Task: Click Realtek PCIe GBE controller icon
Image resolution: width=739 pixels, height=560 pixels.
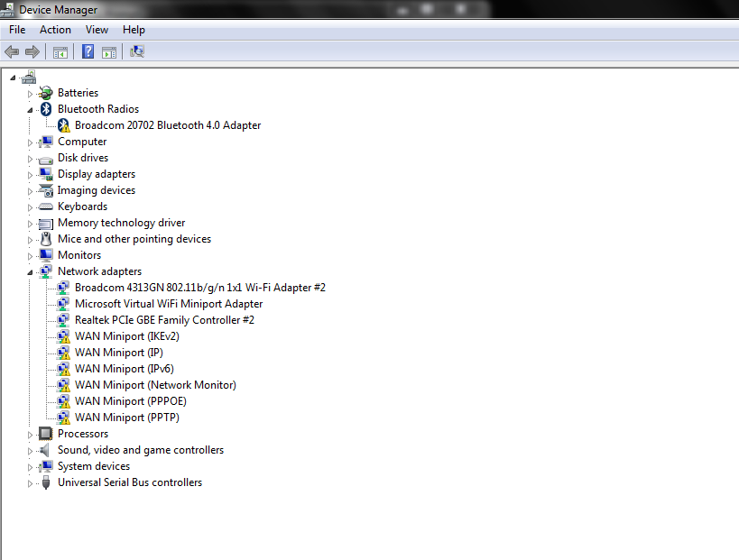Action: click(62, 320)
